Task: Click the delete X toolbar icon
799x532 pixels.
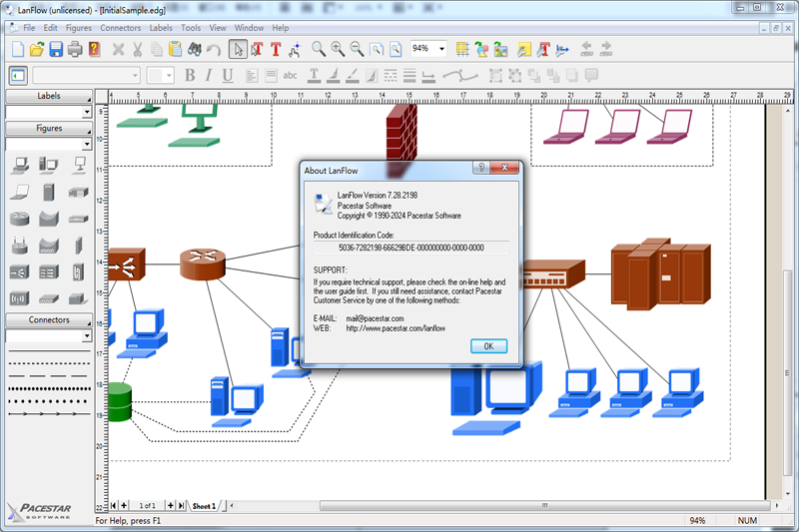Action: point(118,49)
